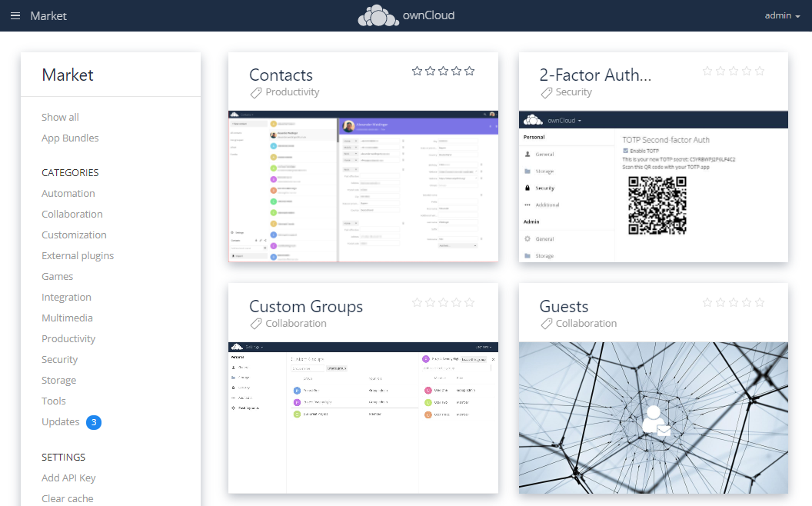Screen dimensions: 812x506
Task: Open the Guests app preview image
Action: pos(654,418)
